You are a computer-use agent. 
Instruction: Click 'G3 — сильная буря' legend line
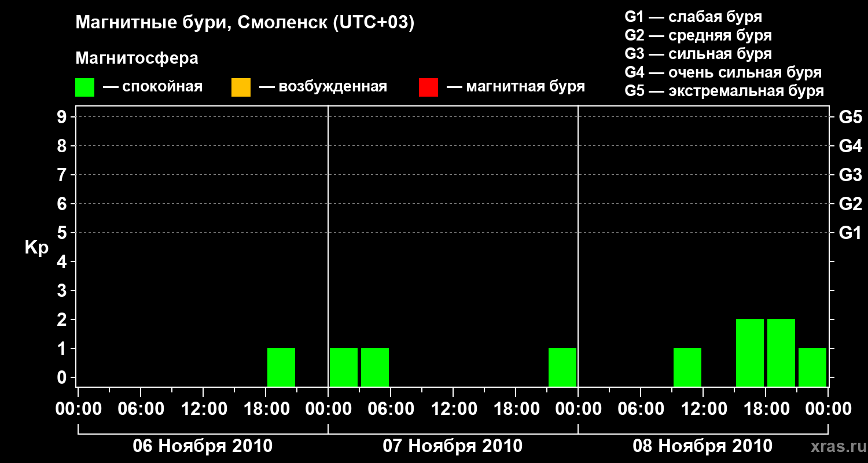click(698, 54)
